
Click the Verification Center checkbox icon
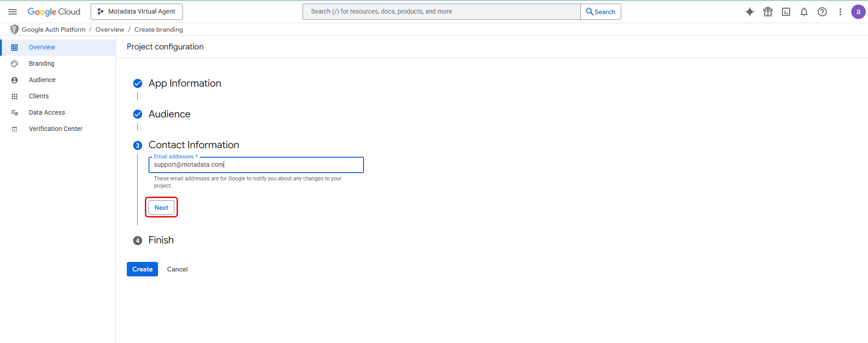click(x=14, y=129)
